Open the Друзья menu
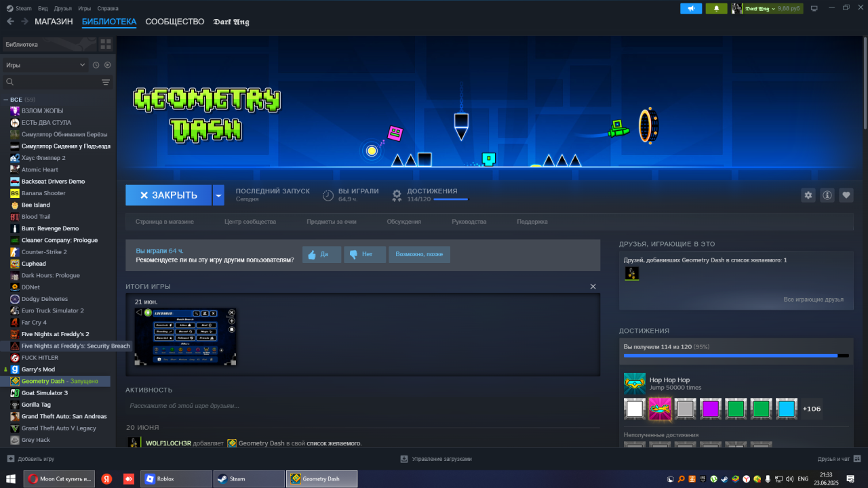 tap(63, 8)
